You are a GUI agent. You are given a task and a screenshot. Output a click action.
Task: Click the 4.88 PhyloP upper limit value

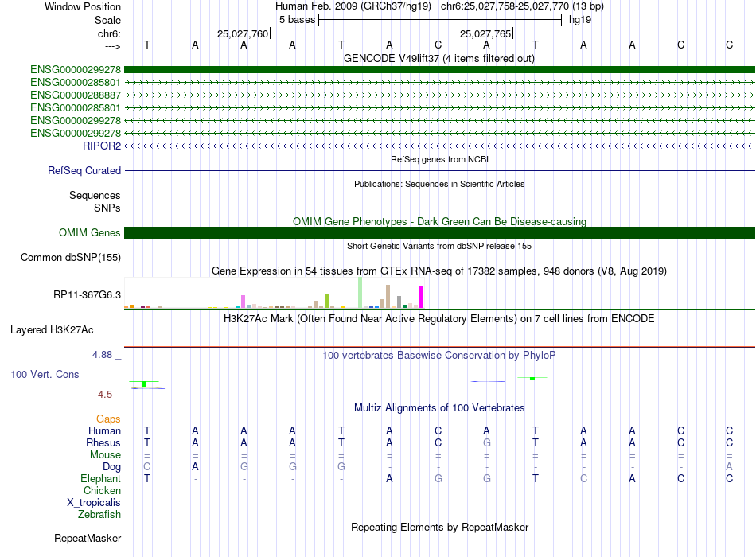tap(102, 354)
